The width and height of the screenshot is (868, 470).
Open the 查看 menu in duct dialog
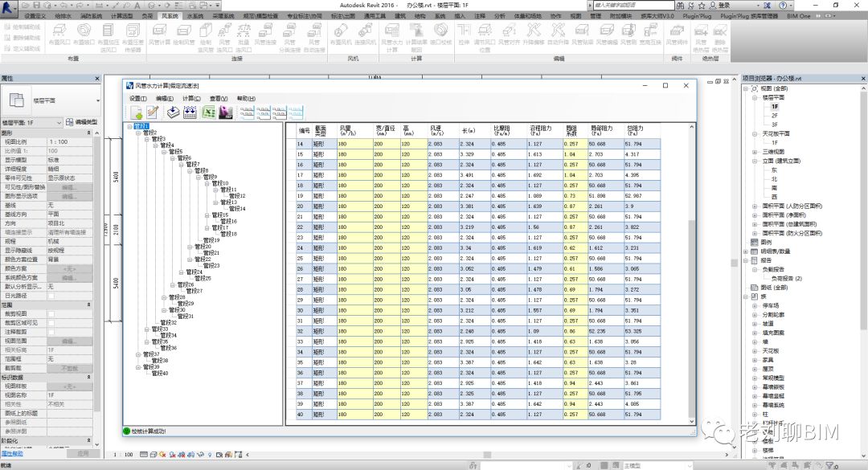tap(218, 99)
